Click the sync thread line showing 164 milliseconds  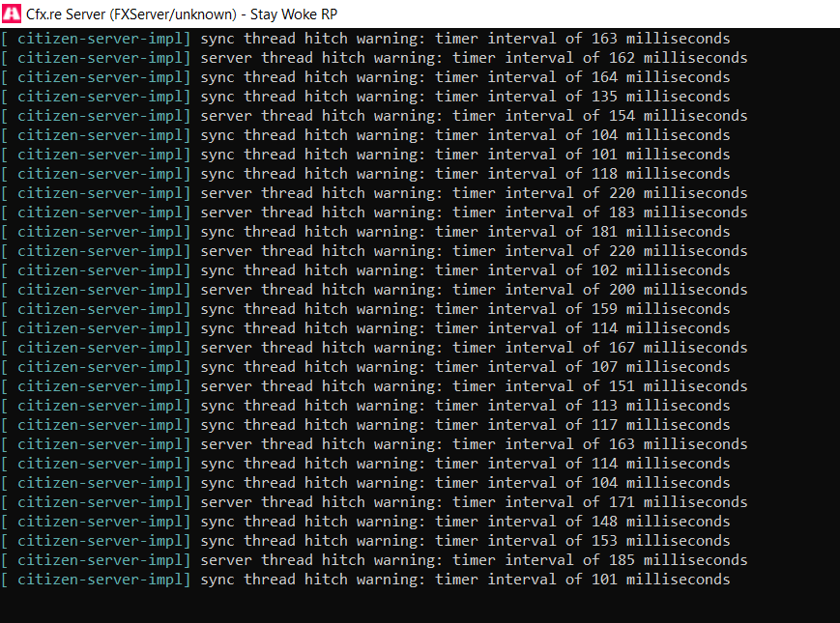365,77
